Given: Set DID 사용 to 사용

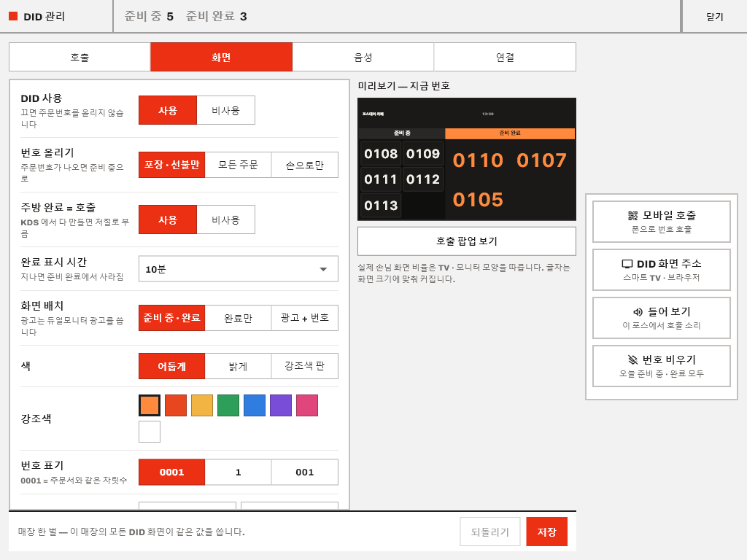Looking at the screenshot, I should tap(168, 111).
